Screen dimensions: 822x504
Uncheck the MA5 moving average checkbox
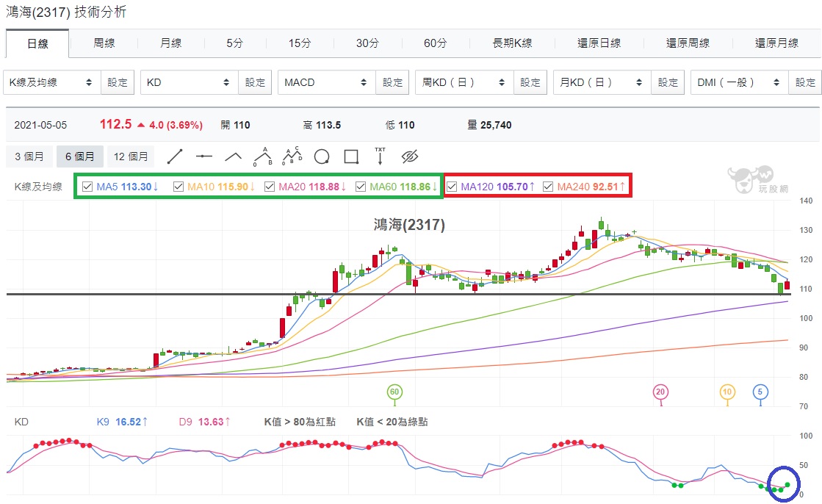coord(87,187)
